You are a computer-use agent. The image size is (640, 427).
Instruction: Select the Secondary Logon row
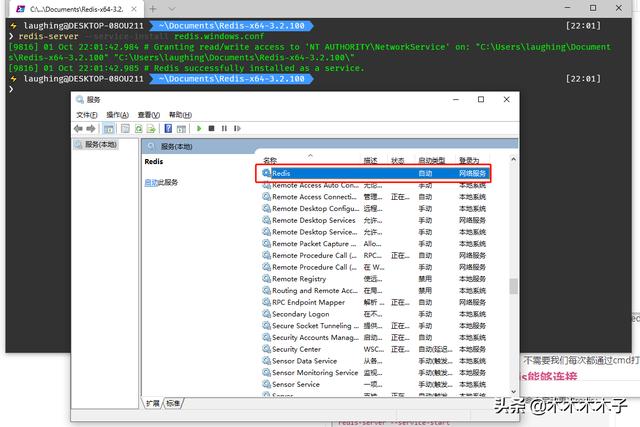pyautogui.click(x=373, y=314)
